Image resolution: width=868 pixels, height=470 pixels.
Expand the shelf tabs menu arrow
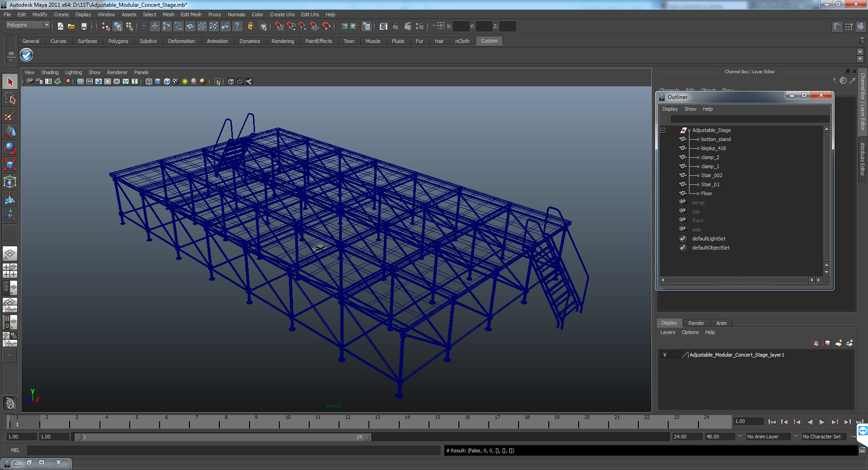[11, 60]
